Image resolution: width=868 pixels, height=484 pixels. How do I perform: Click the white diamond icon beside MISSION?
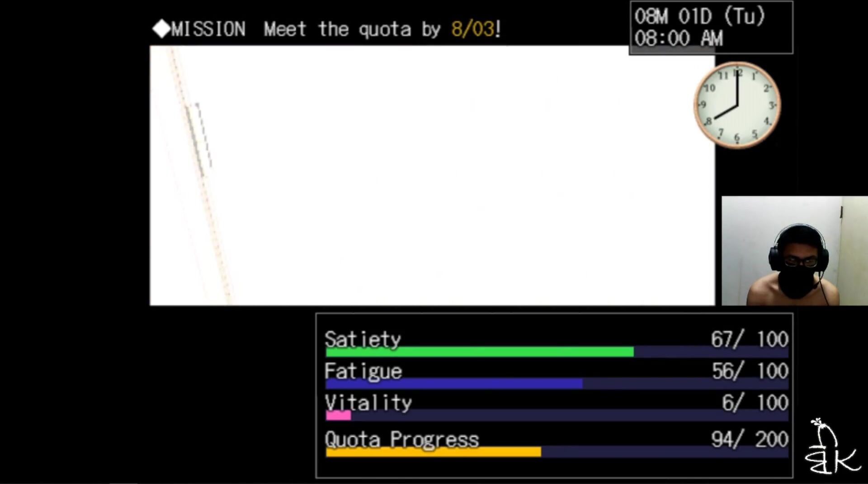point(161,29)
